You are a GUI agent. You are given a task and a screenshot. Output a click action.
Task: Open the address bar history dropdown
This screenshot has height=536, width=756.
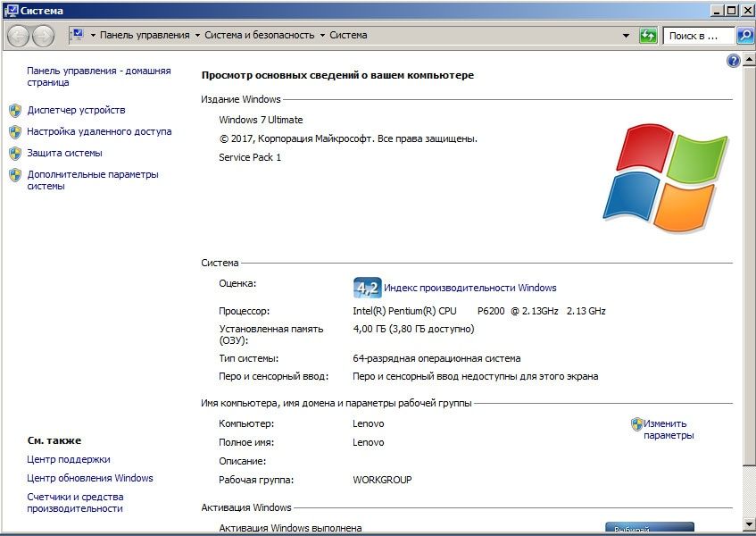tap(626, 35)
